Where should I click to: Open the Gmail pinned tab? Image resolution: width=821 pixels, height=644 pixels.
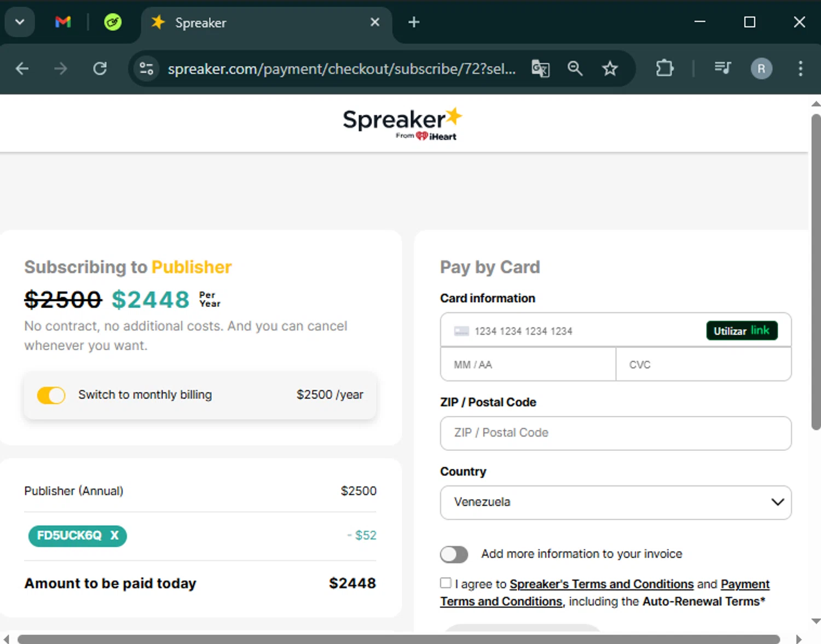63,22
